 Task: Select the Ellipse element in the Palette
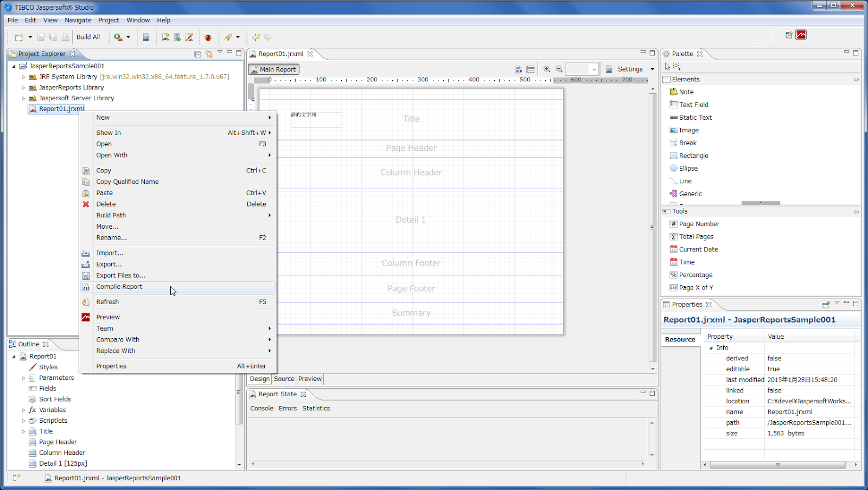(688, 168)
